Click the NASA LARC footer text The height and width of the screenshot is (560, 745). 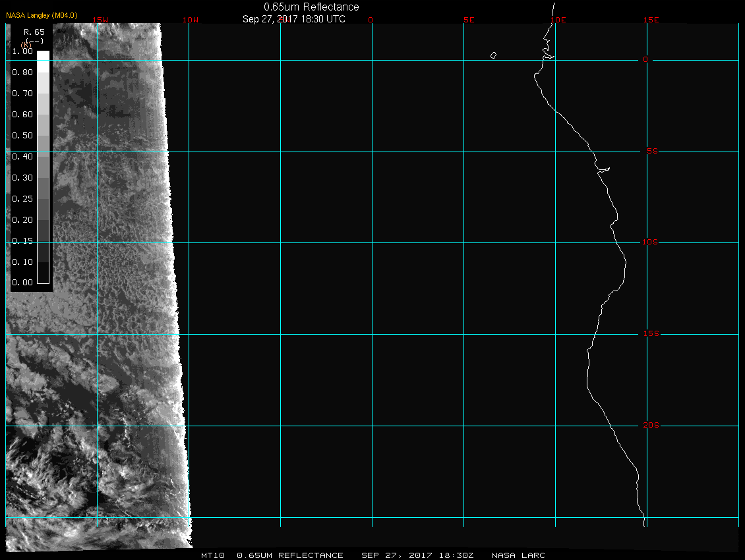click(x=518, y=555)
